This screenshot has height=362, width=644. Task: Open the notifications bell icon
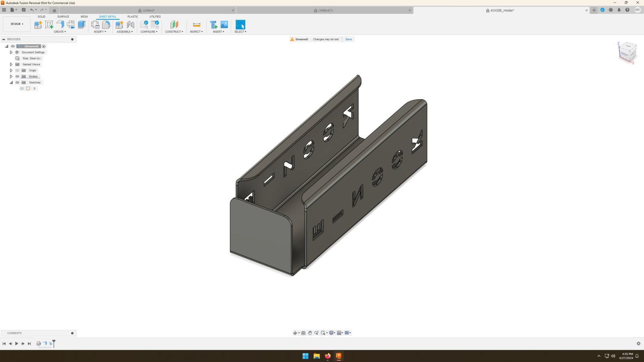click(619, 10)
